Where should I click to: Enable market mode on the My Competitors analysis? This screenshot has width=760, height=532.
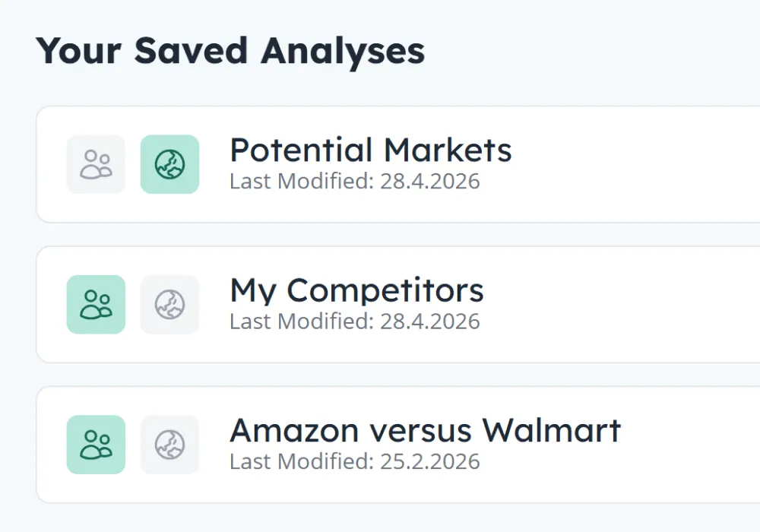(169, 304)
